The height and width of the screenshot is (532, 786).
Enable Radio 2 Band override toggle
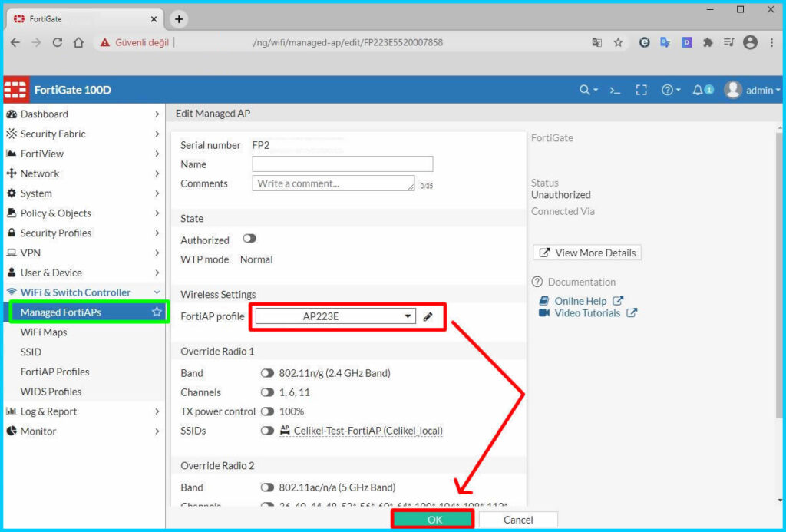pos(267,487)
